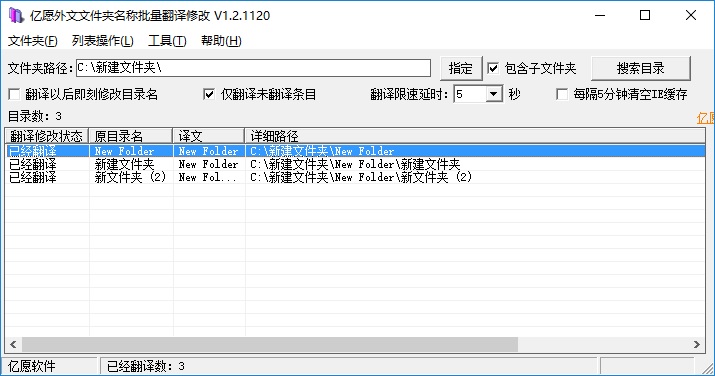Click into the 文件夹路径 input field
The image size is (715, 376).
coord(253,68)
